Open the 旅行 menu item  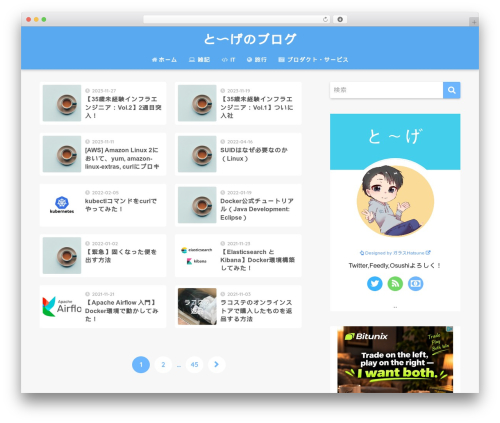257,60
